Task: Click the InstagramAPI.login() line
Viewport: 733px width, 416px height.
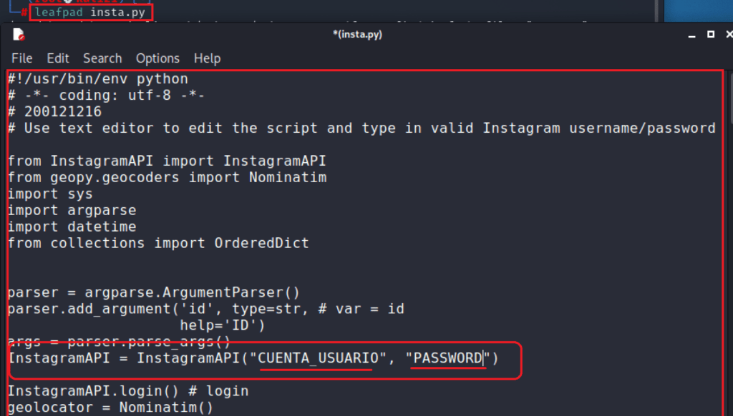Action: tap(128, 391)
